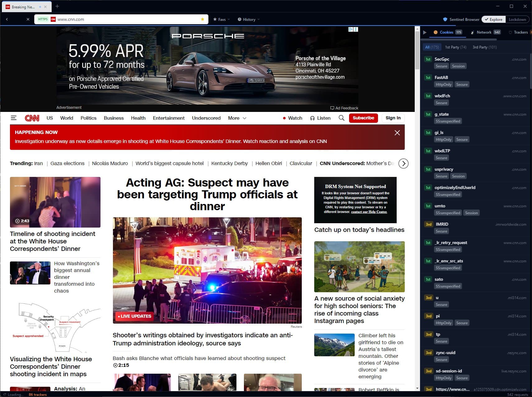Click the 86 trackers status bar entry

(x=38, y=395)
